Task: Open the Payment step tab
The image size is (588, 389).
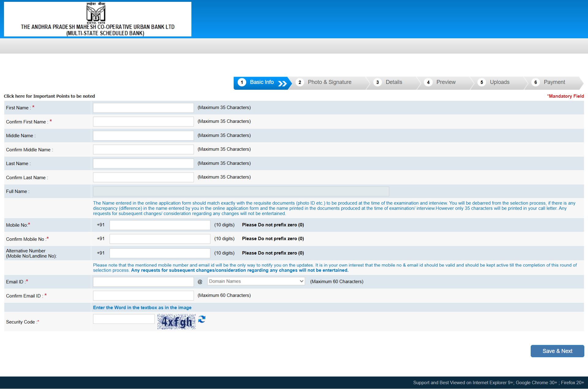Action: click(x=554, y=82)
